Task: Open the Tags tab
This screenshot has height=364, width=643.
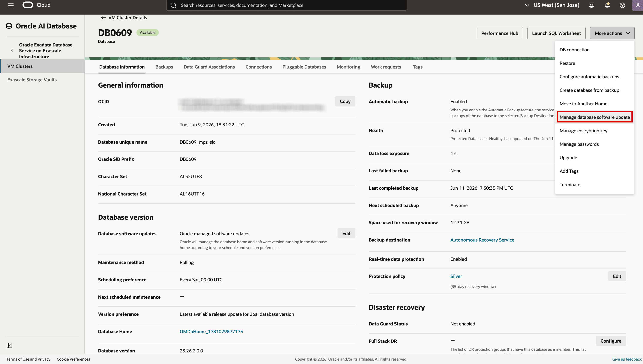Action: tap(418, 67)
